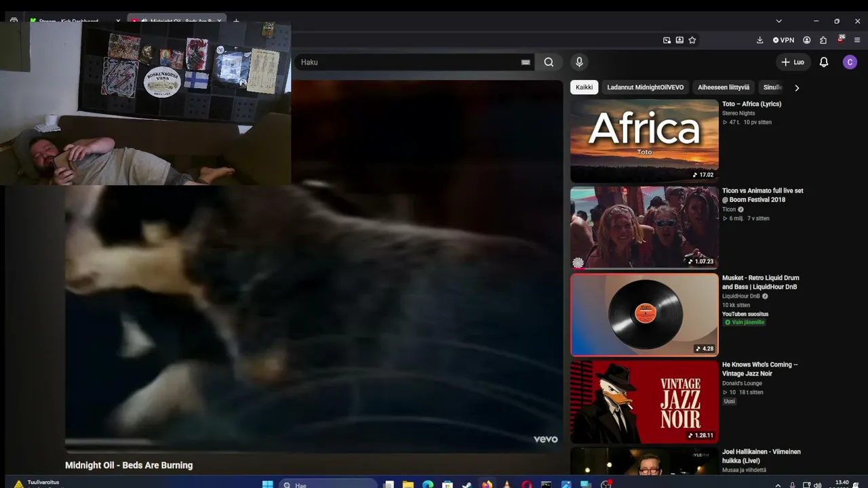Open the Ticon channel link
Image resolution: width=868 pixels, height=488 pixels.
point(729,209)
